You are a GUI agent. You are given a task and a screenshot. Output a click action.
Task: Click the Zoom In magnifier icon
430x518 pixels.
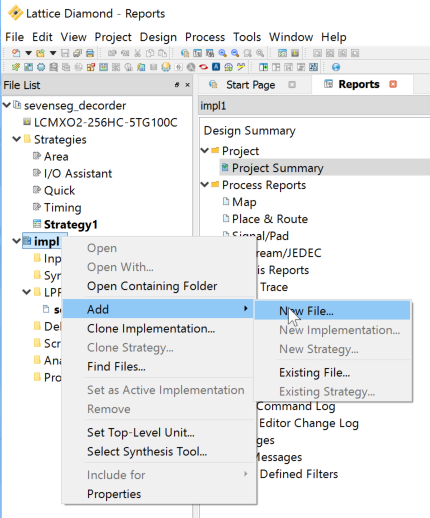point(222,53)
